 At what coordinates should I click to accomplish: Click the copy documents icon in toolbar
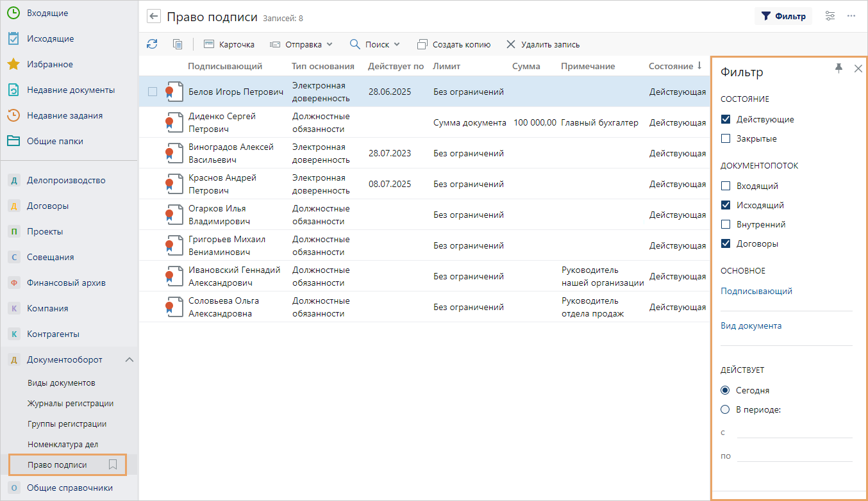point(178,44)
